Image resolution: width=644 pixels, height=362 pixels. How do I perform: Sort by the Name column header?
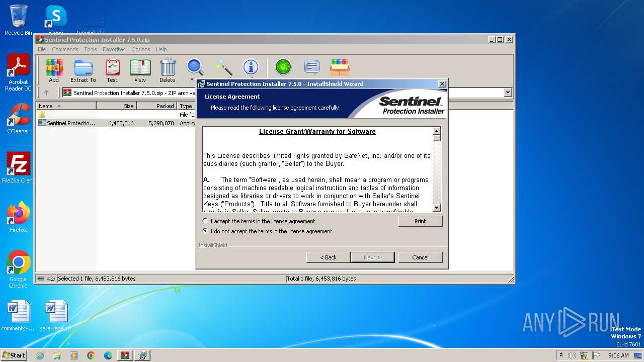(x=66, y=106)
